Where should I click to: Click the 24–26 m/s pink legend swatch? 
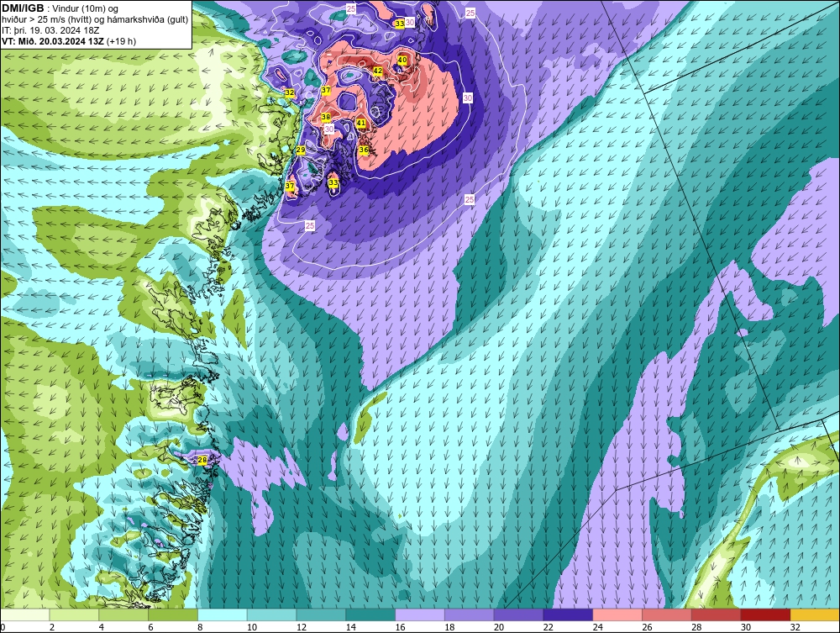coord(617,615)
